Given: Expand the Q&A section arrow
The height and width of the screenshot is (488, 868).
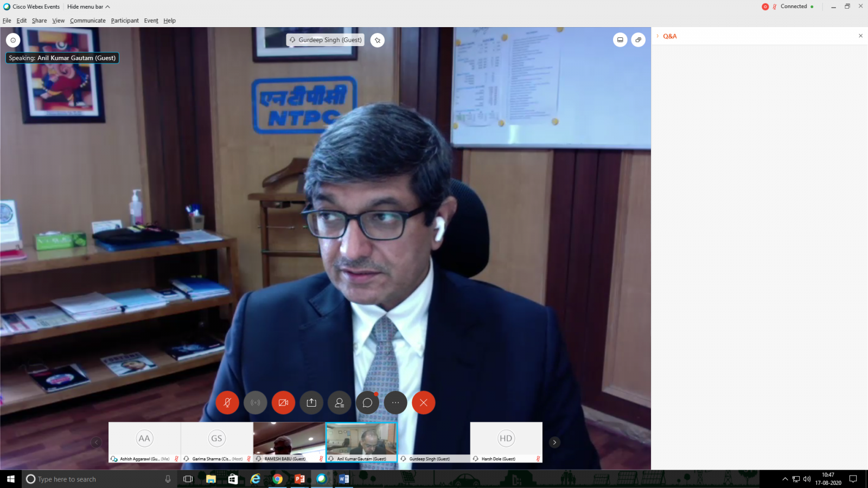Looking at the screenshot, I should tap(656, 36).
